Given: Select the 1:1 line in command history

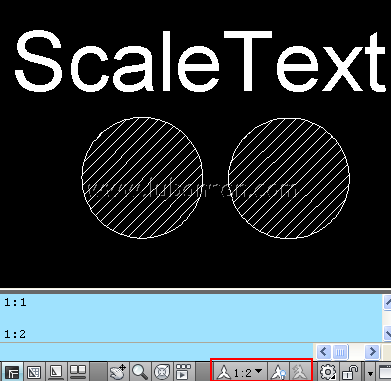Looking at the screenshot, I should pyautogui.click(x=15, y=303).
